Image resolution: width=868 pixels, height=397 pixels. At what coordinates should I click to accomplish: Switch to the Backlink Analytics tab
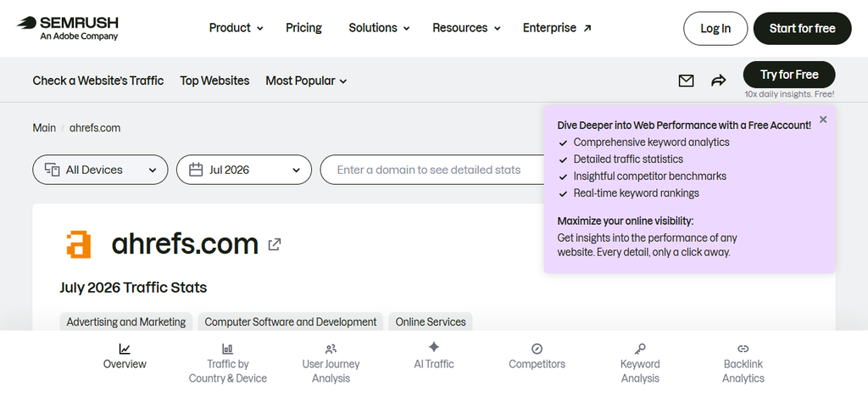743,364
